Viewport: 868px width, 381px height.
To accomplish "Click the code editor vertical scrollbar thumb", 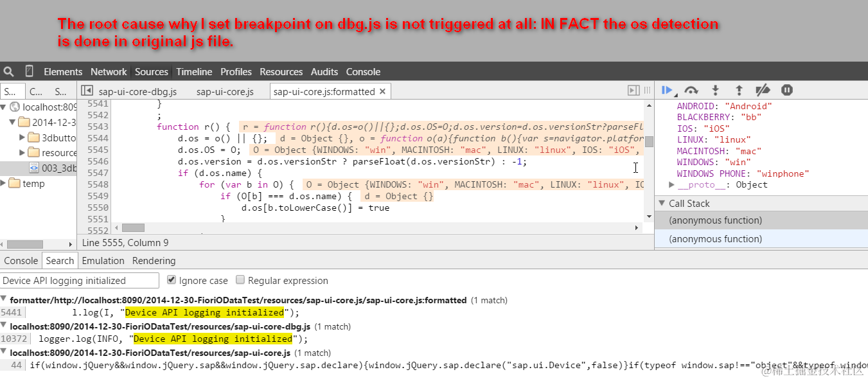I will click(x=649, y=141).
